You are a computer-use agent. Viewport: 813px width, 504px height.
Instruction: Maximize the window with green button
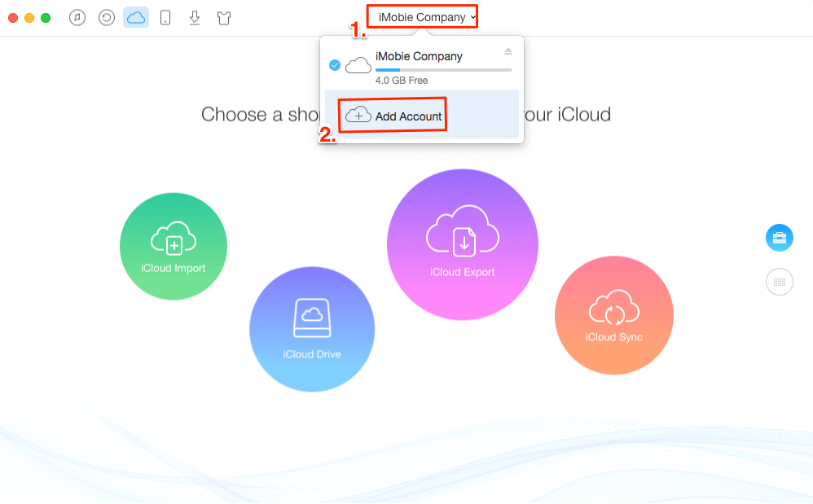[46, 18]
